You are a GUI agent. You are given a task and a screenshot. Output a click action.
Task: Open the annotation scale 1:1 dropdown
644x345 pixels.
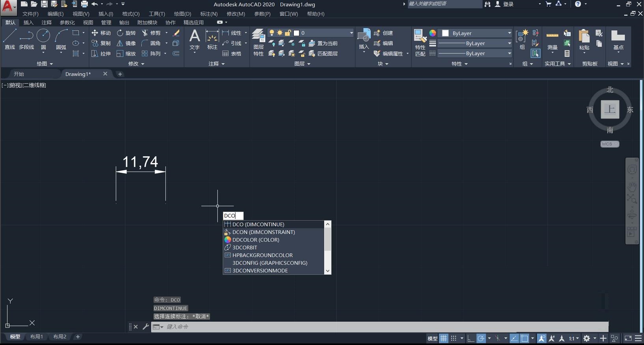pos(574,338)
